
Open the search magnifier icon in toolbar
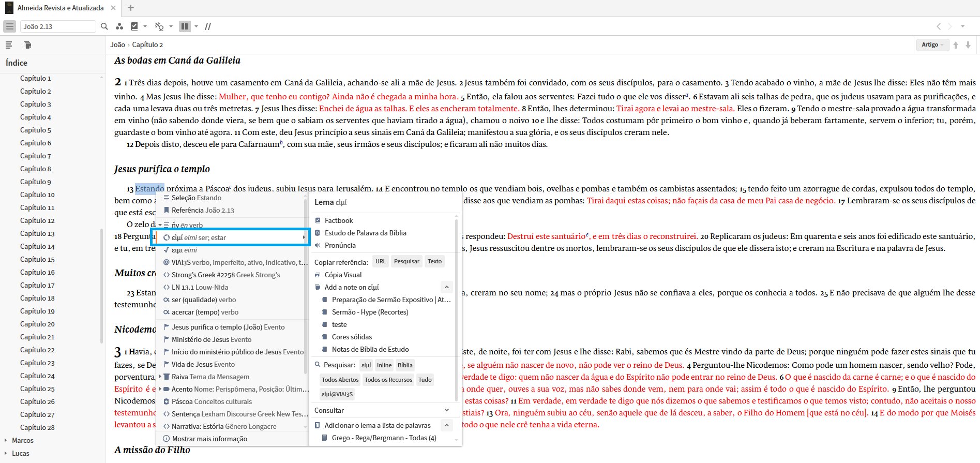click(104, 26)
